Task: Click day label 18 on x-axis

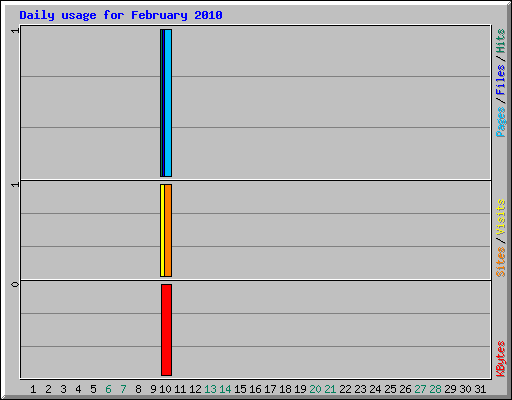Action: 285,389
